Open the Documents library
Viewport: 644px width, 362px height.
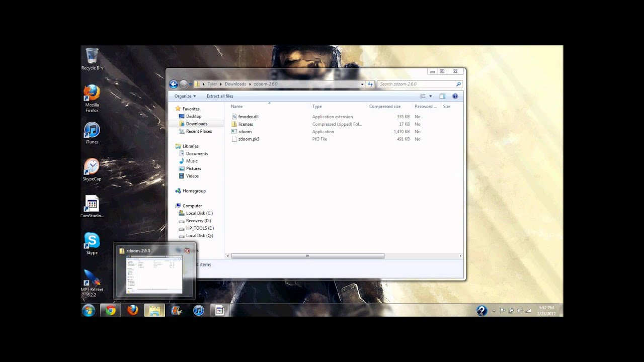[197, 154]
